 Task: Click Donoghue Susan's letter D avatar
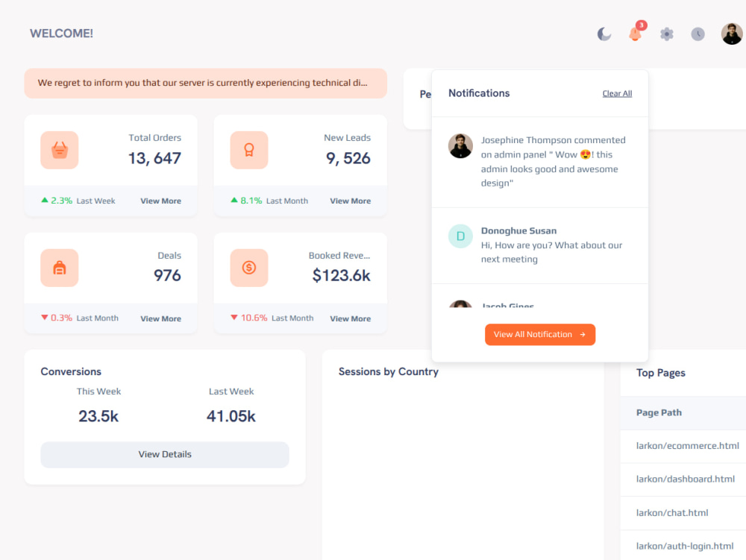pyautogui.click(x=460, y=236)
